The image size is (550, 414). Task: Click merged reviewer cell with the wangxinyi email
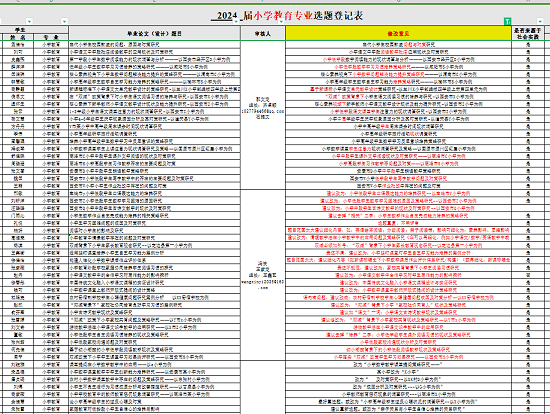[x=263, y=275]
